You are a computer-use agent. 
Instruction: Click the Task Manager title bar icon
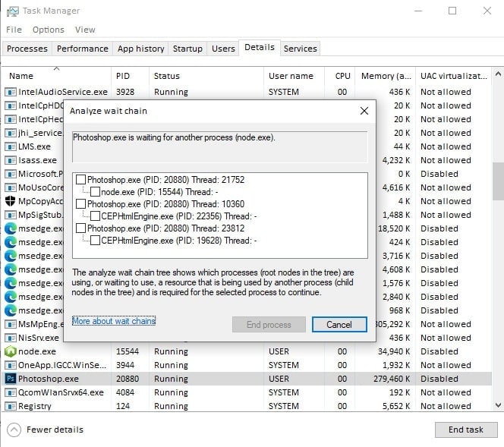(x=12, y=11)
